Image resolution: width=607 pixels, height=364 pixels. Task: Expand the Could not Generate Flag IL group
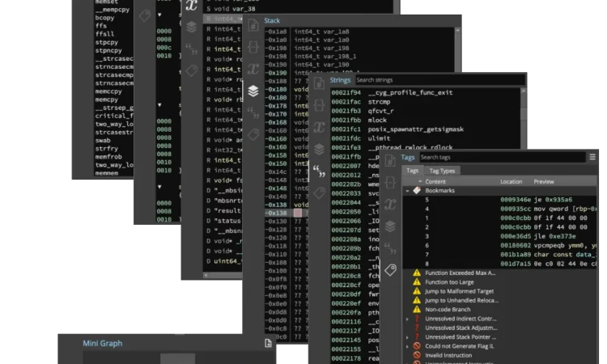point(407,345)
